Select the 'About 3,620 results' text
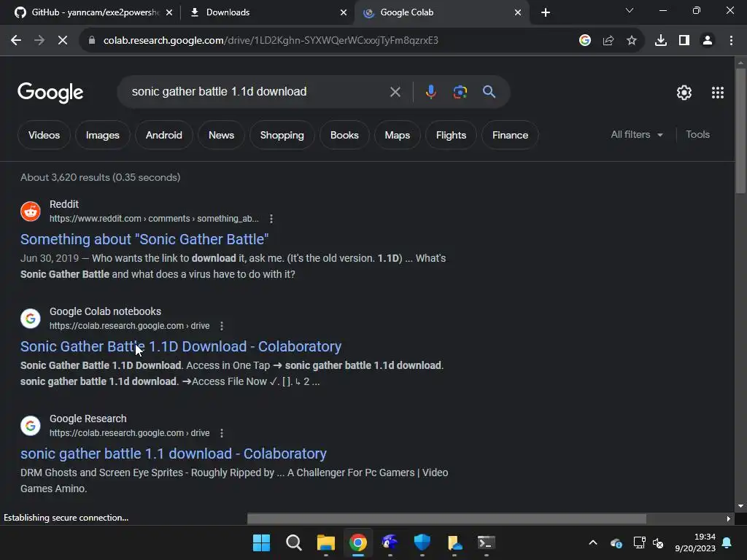 101,177
